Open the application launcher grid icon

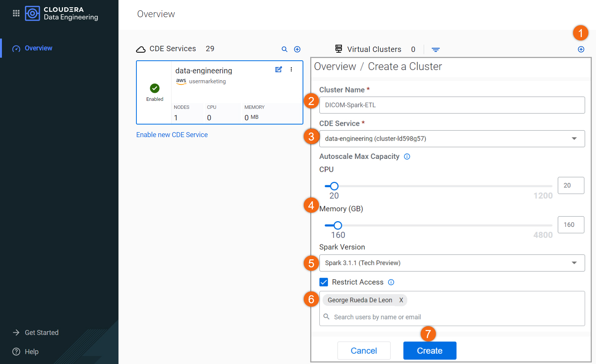click(x=16, y=13)
